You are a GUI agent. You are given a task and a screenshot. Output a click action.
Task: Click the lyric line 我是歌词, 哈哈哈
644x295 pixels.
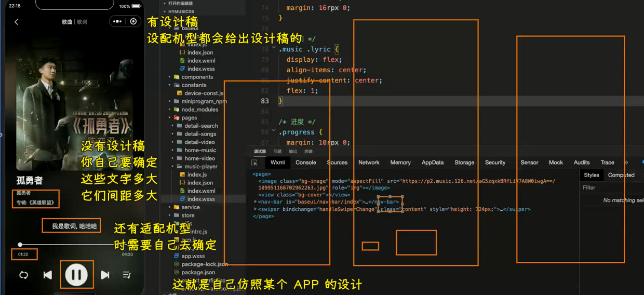tap(74, 226)
